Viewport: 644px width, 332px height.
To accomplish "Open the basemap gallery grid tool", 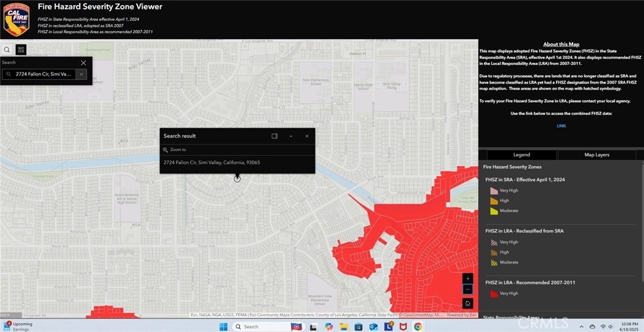I will [x=21, y=50].
